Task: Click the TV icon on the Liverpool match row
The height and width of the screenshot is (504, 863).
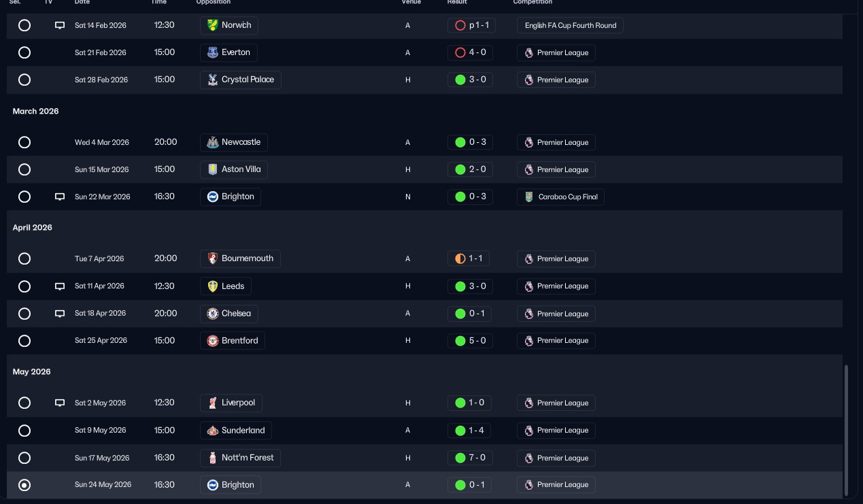Action: pos(60,403)
